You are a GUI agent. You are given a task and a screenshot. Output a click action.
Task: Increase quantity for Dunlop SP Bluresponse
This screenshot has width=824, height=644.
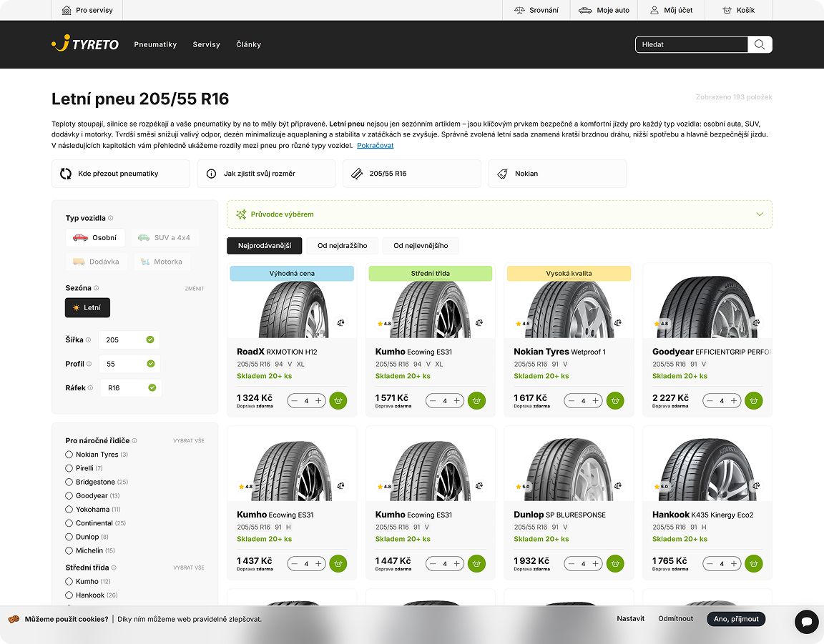point(595,564)
